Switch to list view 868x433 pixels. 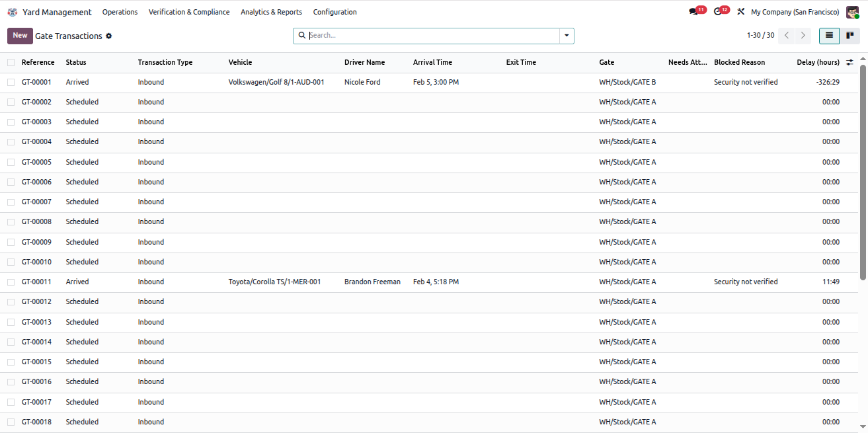[829, 36]
